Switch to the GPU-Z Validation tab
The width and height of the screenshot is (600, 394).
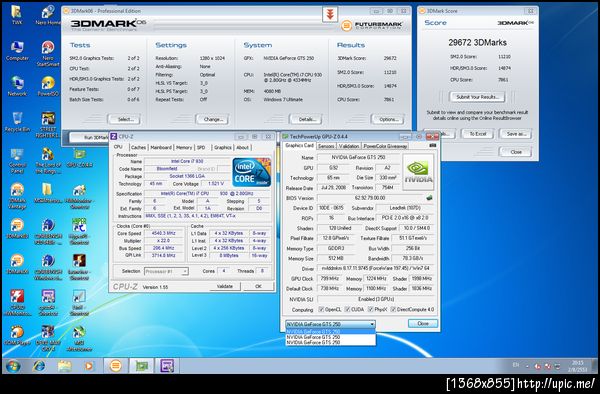[x=349, y=146]
